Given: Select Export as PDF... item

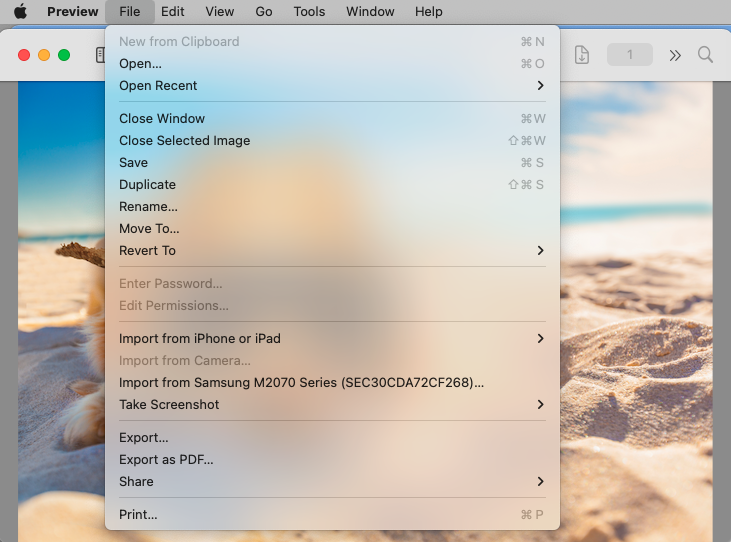Looking at the screenshot, I should pos(332,459).
